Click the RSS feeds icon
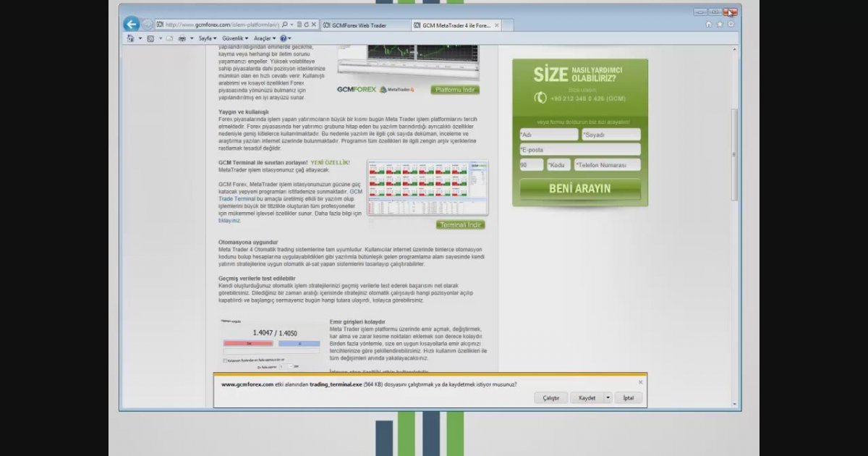Viewport: 868px width, 456px height. click(150, 38)
